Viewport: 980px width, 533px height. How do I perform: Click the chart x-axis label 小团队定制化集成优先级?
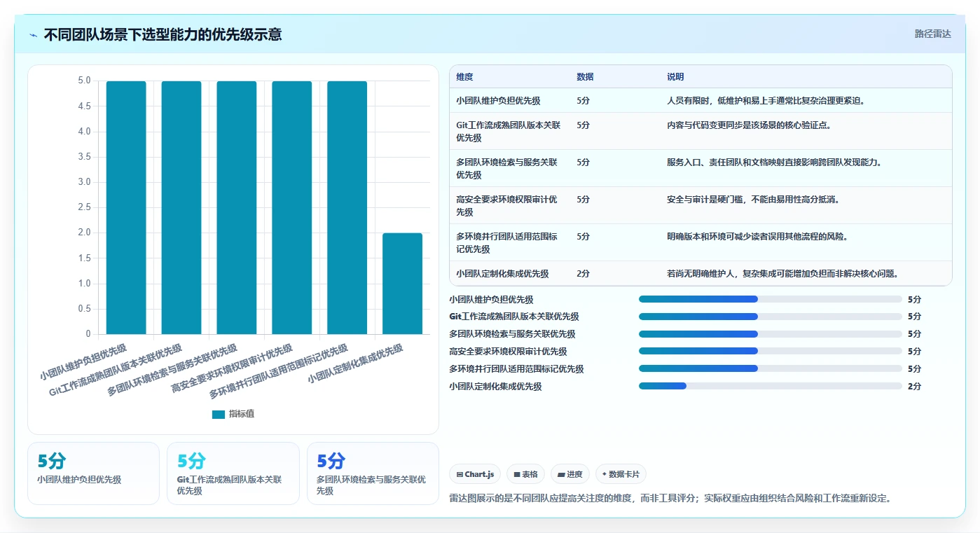click(355, 364)
